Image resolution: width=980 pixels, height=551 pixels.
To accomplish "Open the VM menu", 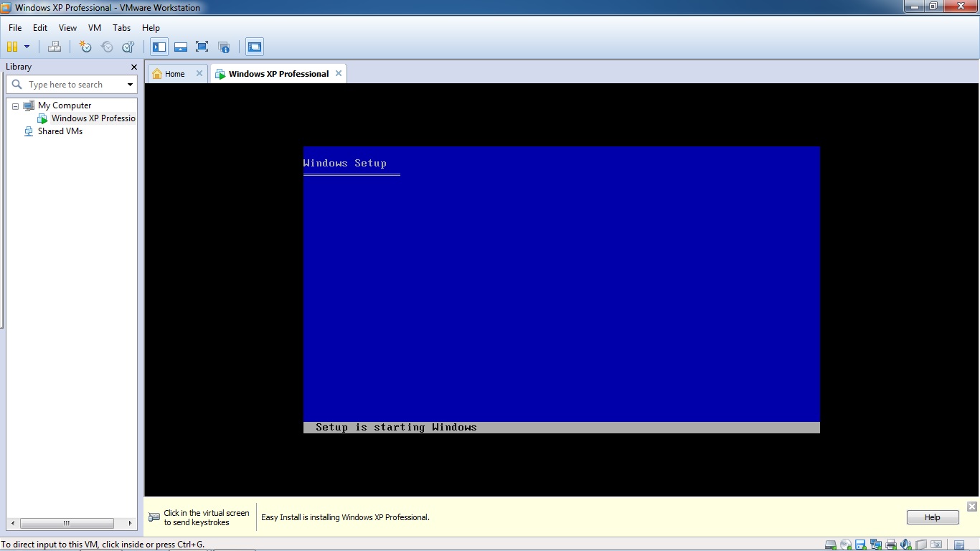I will click(x=94, y=28).
